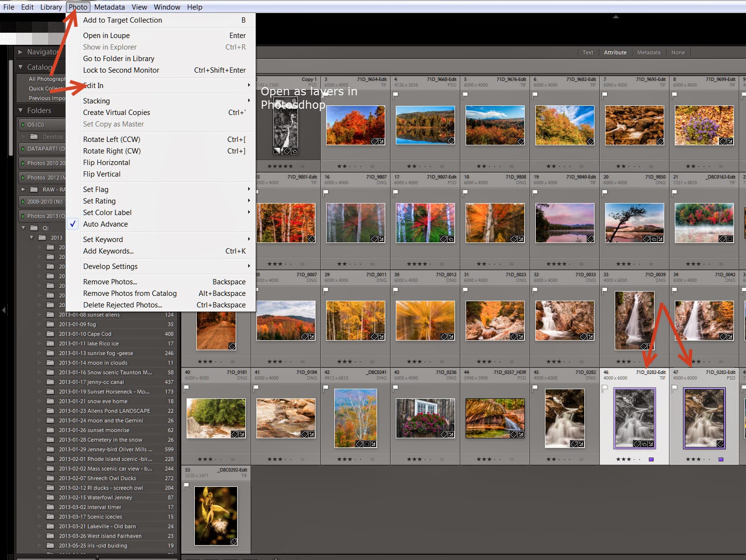Toggle flag on photo 45 71D_0282

(535, 388)
